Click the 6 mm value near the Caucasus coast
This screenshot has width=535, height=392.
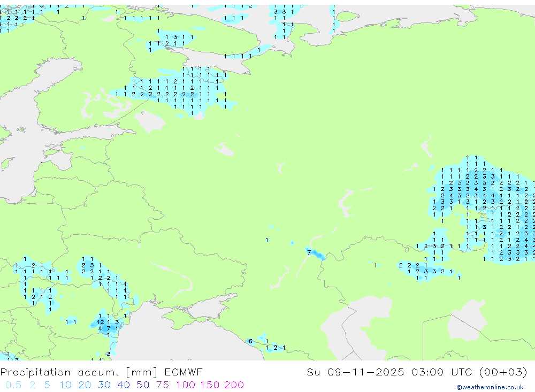point(250,341)
